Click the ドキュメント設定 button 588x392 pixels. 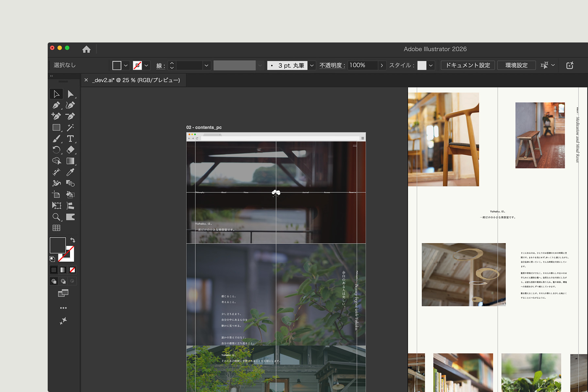tap(468, 65)
